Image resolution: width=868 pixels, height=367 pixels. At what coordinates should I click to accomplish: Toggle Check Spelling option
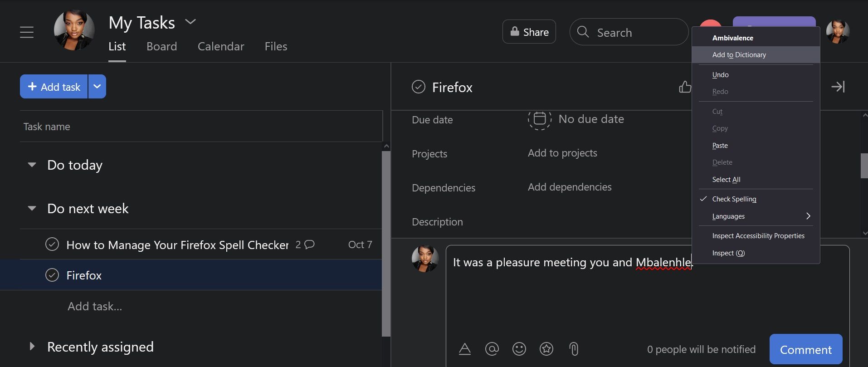(x=756, y=199)
